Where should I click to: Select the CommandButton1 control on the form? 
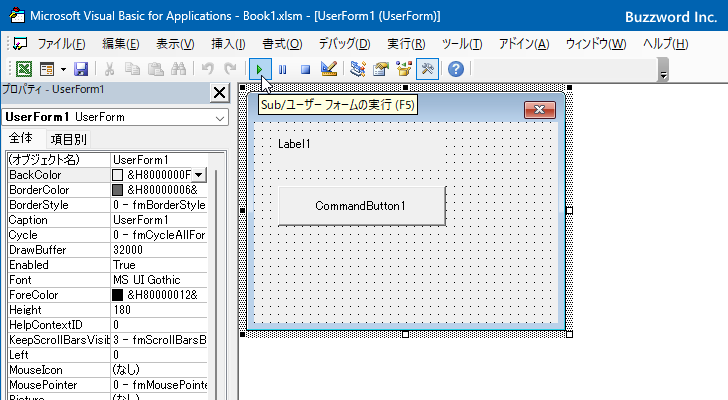pos(362,206)
